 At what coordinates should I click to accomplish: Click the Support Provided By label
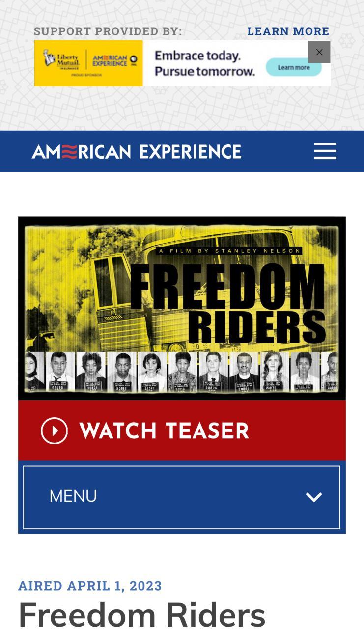(x=108, y=31)
